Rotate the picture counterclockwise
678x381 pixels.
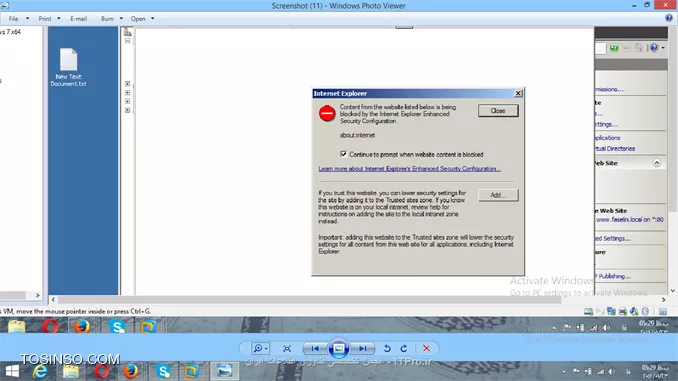coord(387,349)
